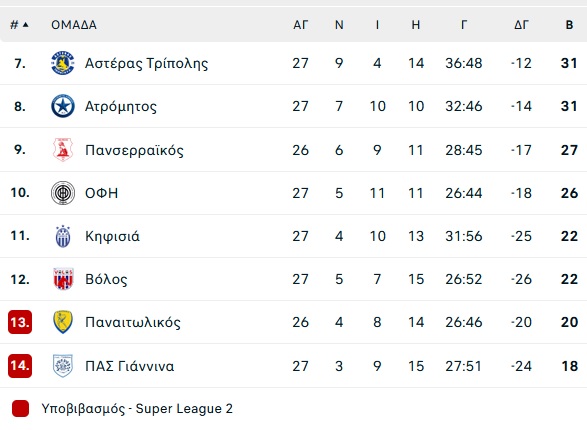
Task: Select the ΔΓ goal difference header
Action: pos(521,25)
